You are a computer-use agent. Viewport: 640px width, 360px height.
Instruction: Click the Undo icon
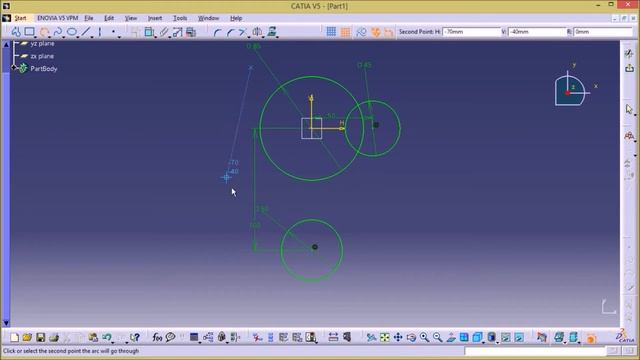pyautogui.click(x=107, y=337)
